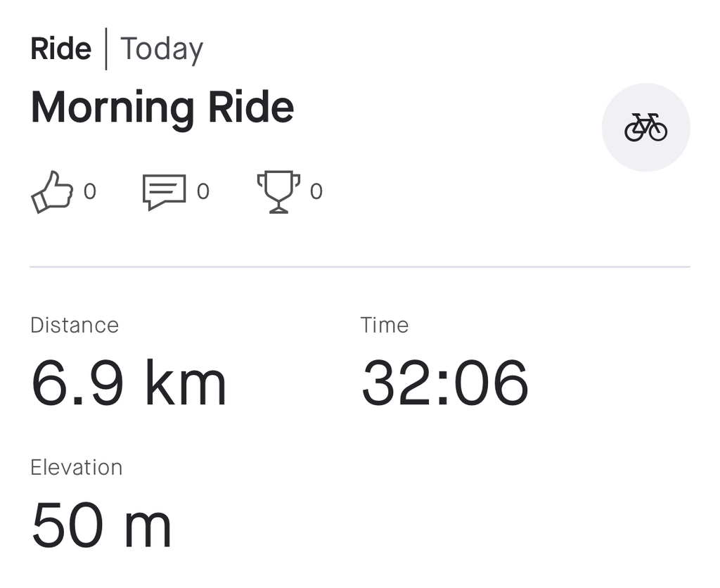The image size is (720, 588).
Task: Click the kudos count next to thumbs-up
Action: 90,191
